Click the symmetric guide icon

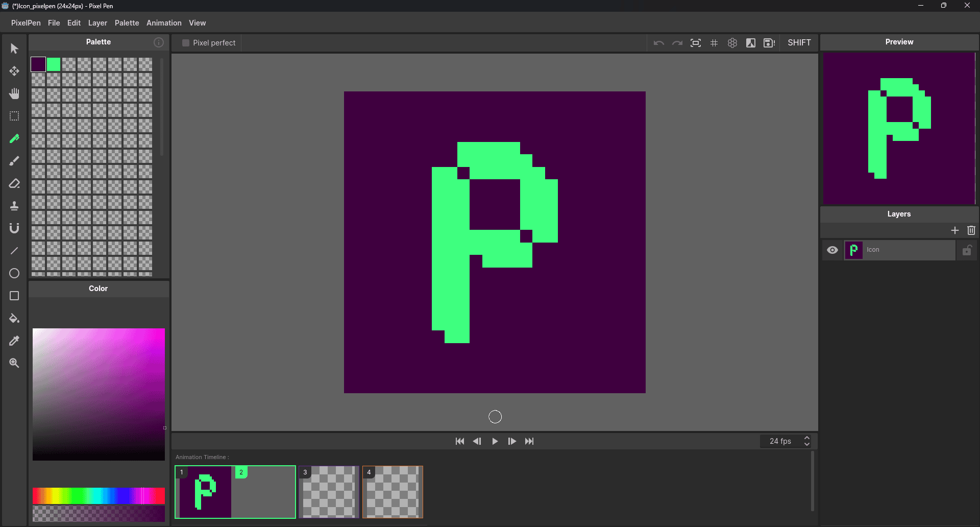[x=732, y=43]
